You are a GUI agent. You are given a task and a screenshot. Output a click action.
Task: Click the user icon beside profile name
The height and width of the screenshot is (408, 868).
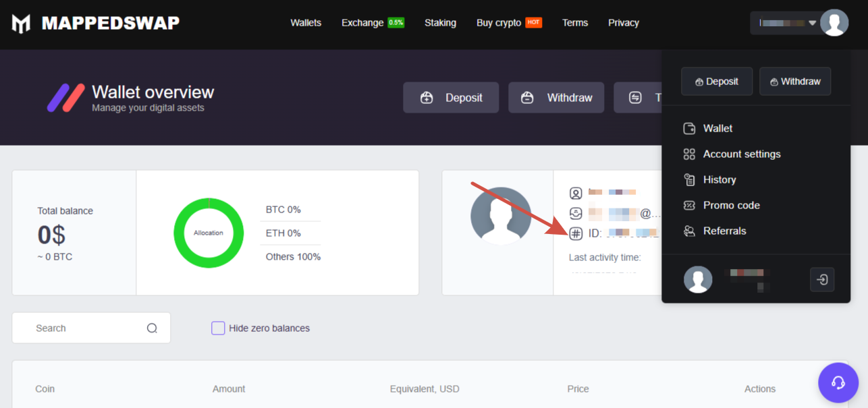pos(576,194)
